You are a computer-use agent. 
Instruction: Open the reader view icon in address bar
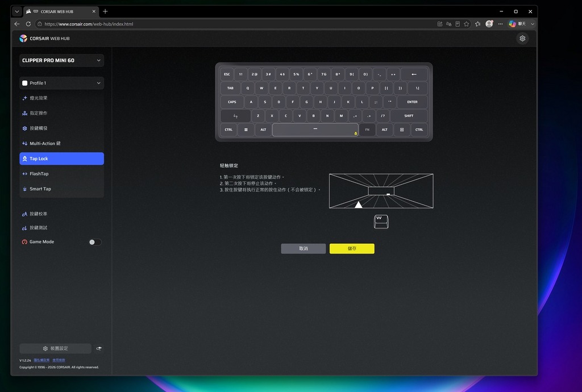coord(458,24)
